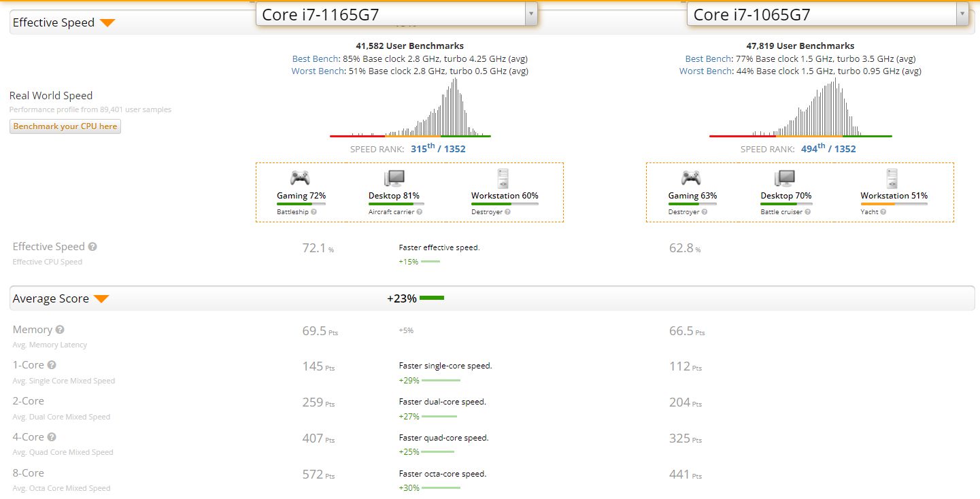Click the workstation tower icon for i7-1165G7
The image size is (980, 499).
pos(503,178)
